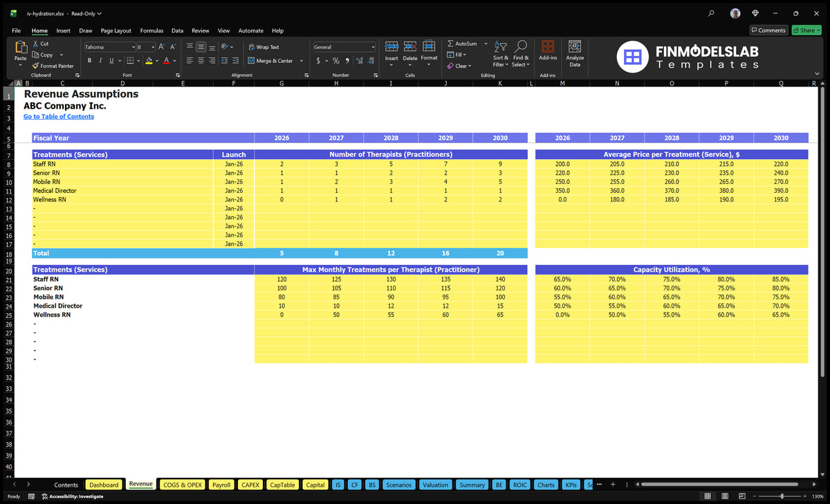
Task: Expand the AutoSum dropdown arrow
Action: click(486, 44)
